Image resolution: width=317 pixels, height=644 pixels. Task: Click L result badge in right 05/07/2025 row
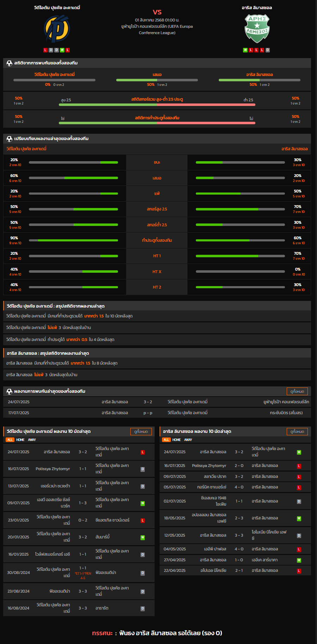pyautogui.click(x=299, y=487)
